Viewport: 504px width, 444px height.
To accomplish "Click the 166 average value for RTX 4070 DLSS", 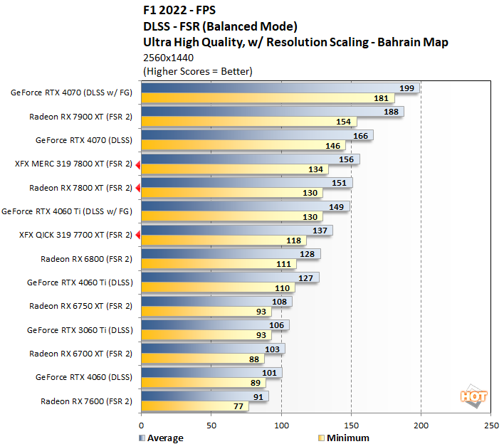I will pos(361,136).
